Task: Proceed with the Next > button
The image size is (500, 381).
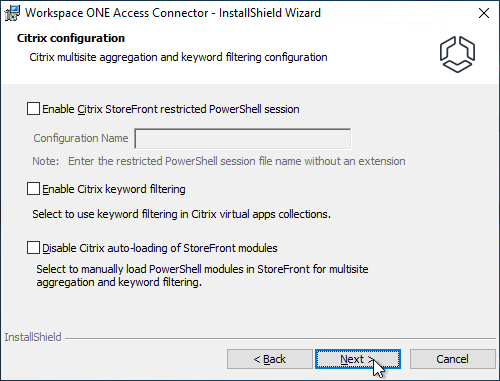Action: 358,359
